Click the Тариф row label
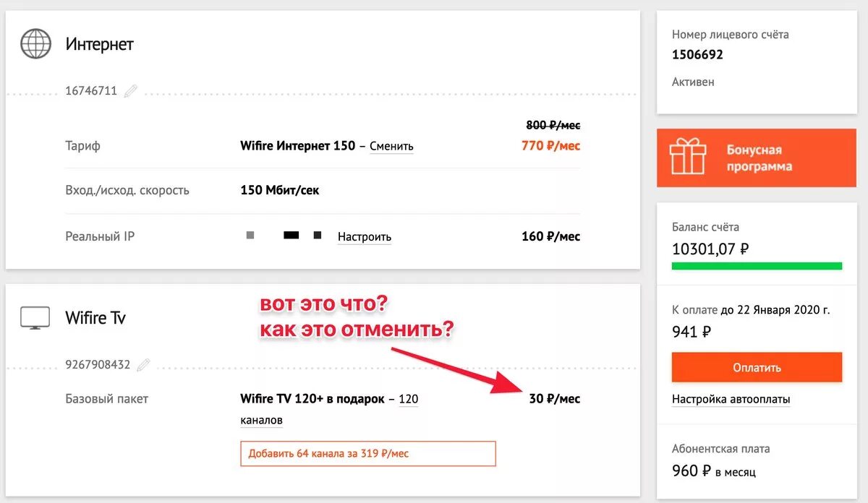 coord(83,146)
